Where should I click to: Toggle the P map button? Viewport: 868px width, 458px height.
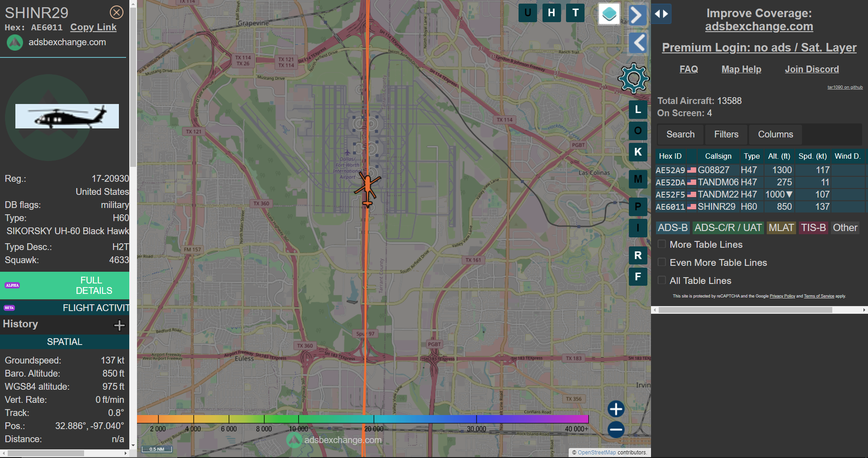click(638, 207)
